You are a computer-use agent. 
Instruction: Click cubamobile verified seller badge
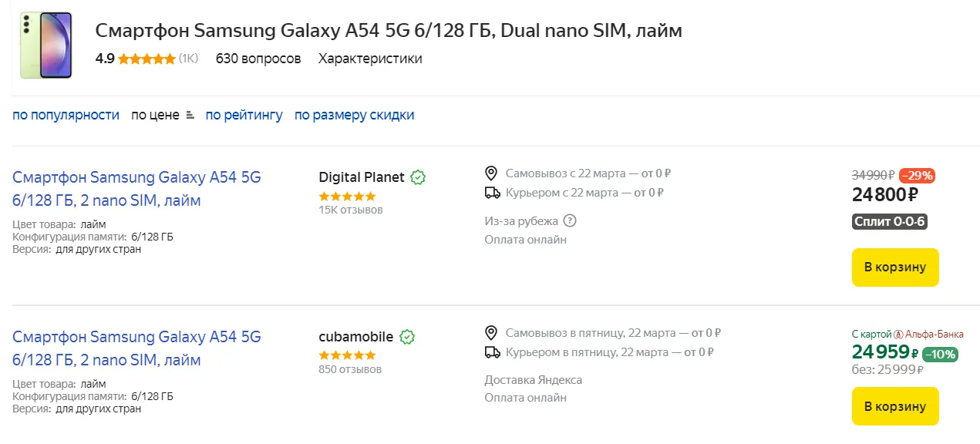coord(407,337)
